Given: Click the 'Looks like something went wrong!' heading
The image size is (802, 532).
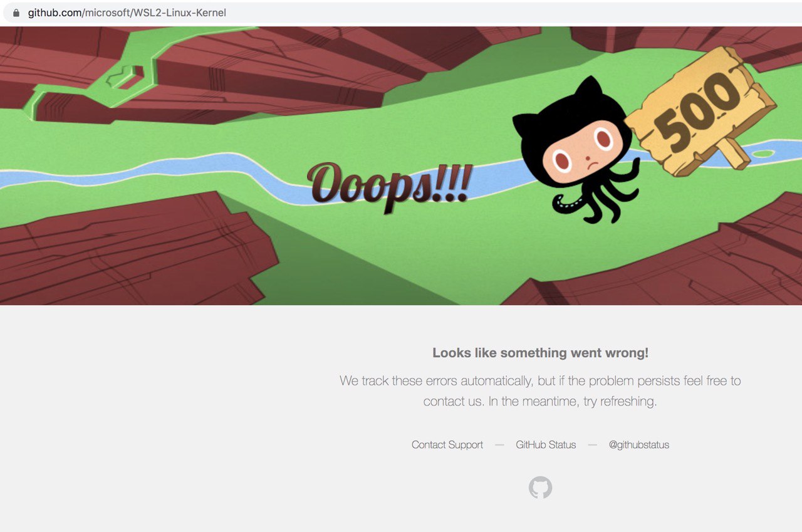Looking at the screenshot, I should point(540,353).
